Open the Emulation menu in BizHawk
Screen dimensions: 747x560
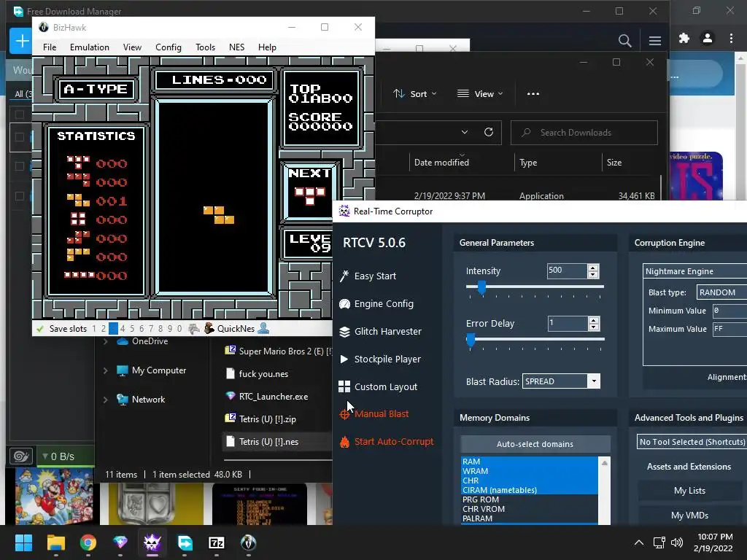pyautogui.click(x=90, y=47)
